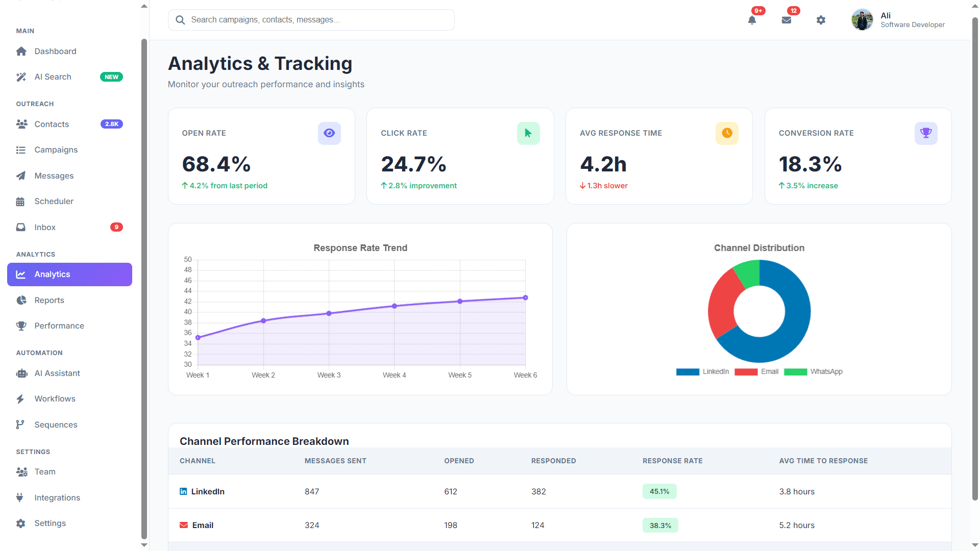Launch the AI Assistant

(x=57, y=373)
